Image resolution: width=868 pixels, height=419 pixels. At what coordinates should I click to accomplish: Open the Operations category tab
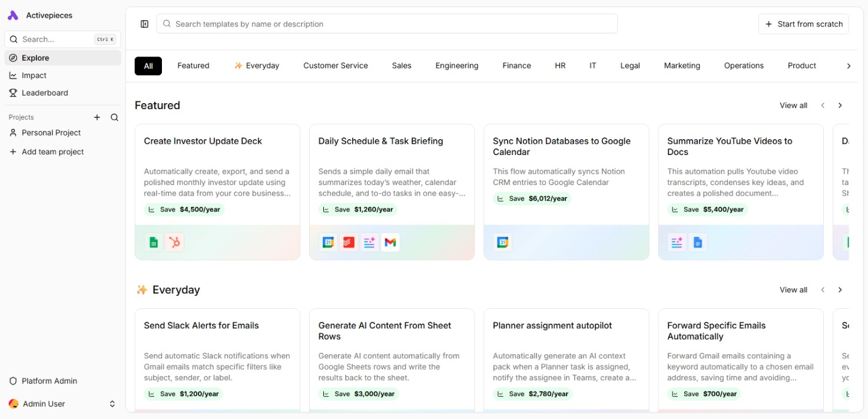click(744, 66)
